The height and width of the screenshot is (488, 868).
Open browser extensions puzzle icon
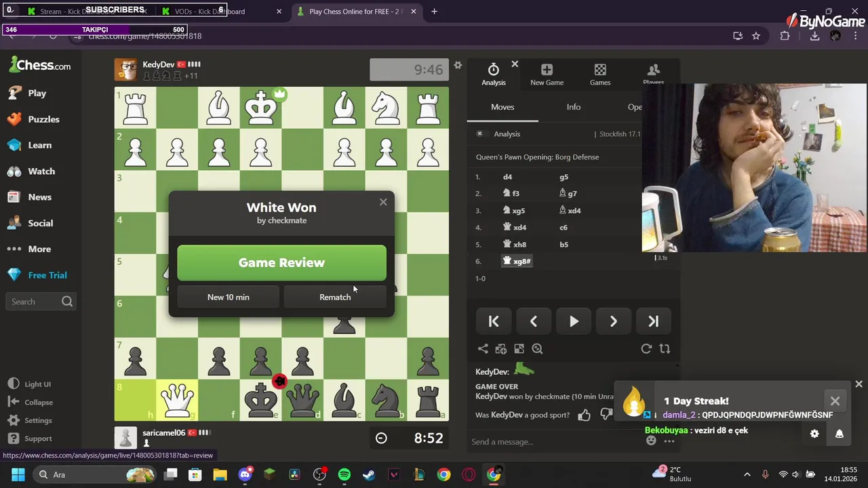[785, 36]
